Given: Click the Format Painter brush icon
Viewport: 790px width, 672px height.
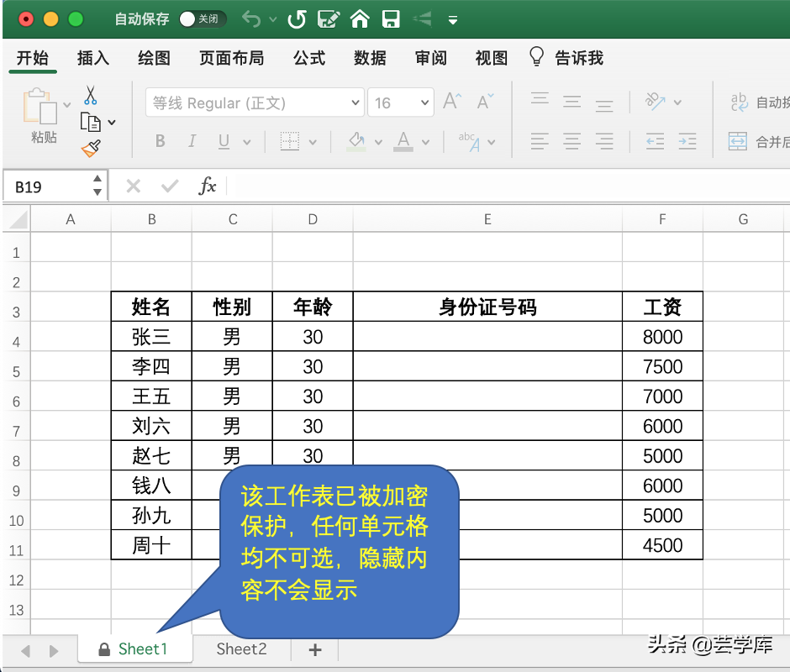Looking at the screenshot, I should 92,148.
